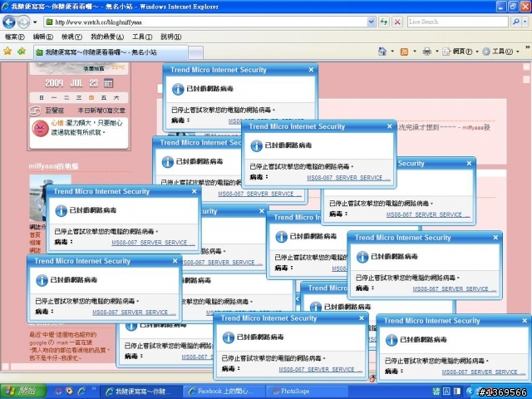Refresh the page using the green arrows icon
Image resolution: width=532 pixels, height=399 pixels.
(384, 22)
